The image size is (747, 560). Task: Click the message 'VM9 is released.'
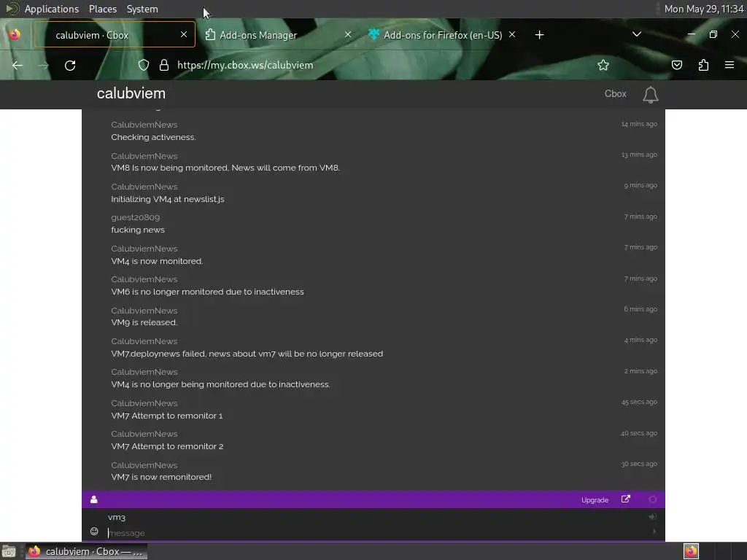pyautogui.click(x=144, y=322)
